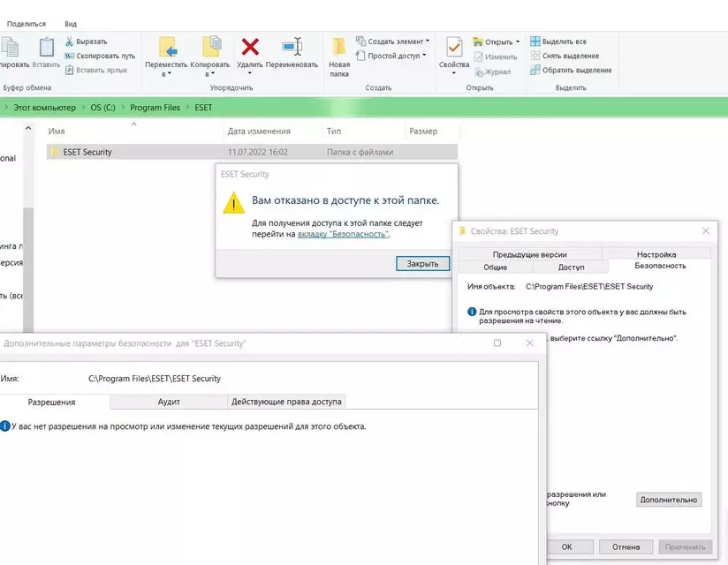Click Paste shortcut (Вставить ярлык) icon

click(69, 70)
